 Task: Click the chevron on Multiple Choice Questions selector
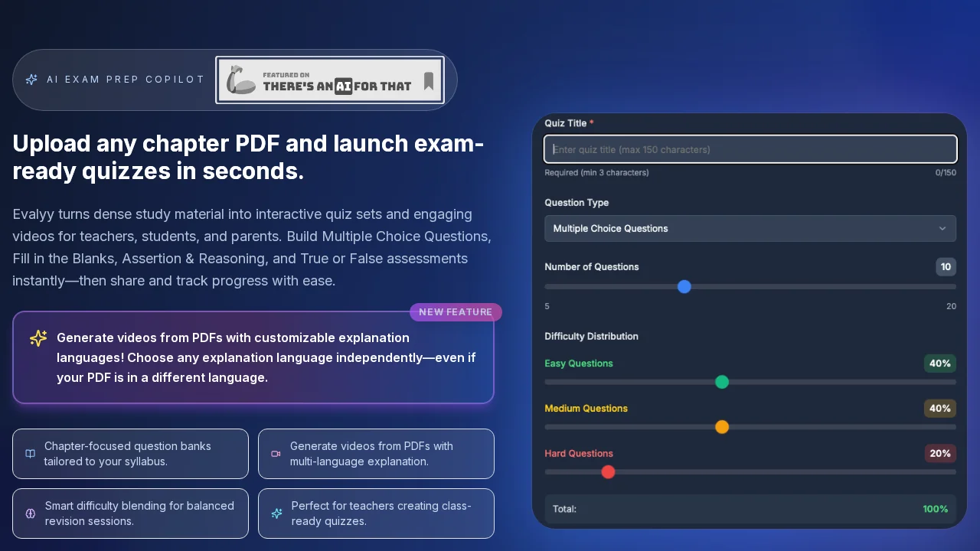tap(942, 228)
